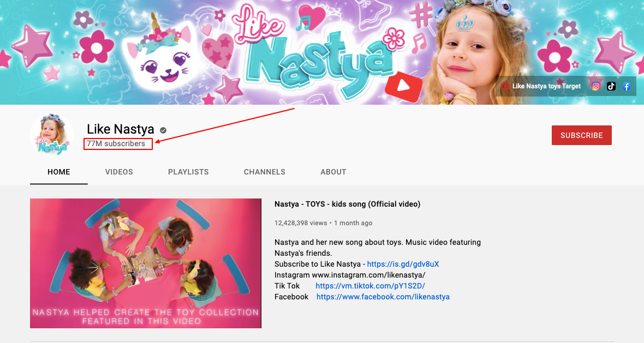This screenshot has width=644, height=343.
Task: Open the Nastya - TOYS - kids song title
Action: tap(348, 204)
